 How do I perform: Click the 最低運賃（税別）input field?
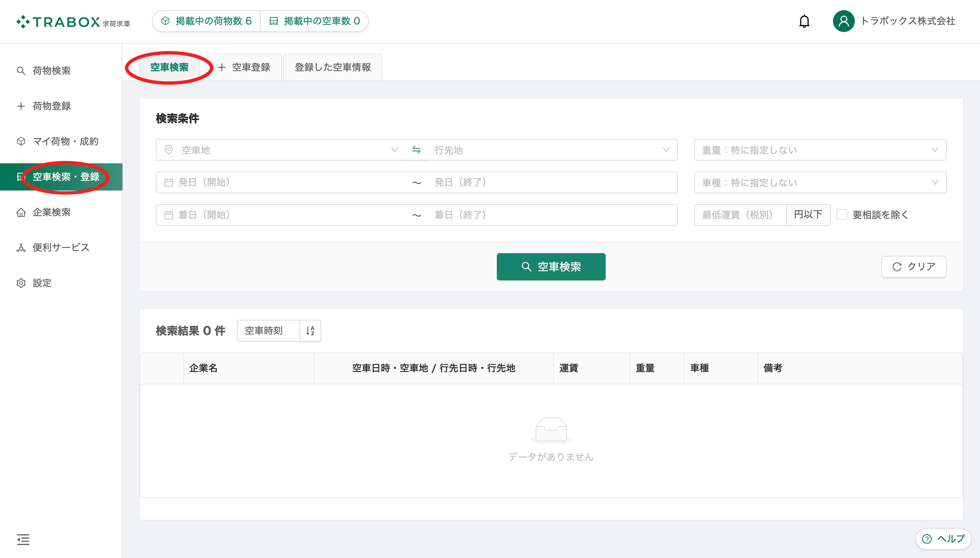[740, 215]
